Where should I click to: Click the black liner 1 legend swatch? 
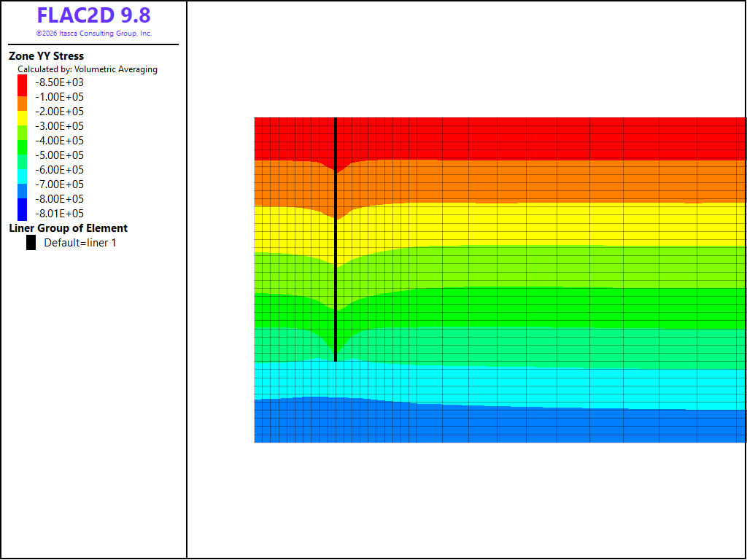pyautogui.click(x=31, y=242)
